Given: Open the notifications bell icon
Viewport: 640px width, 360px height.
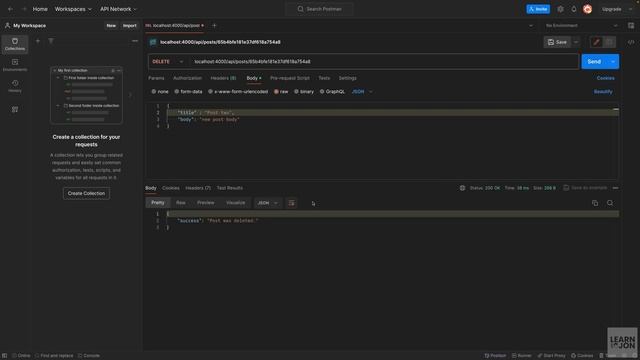Looking at the screenshot, I should [x=573, y=9].
